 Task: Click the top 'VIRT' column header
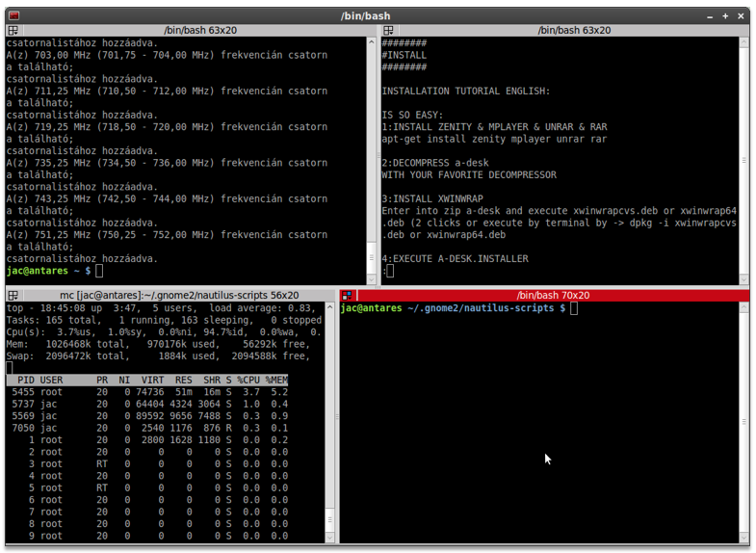tap(152, 380)
